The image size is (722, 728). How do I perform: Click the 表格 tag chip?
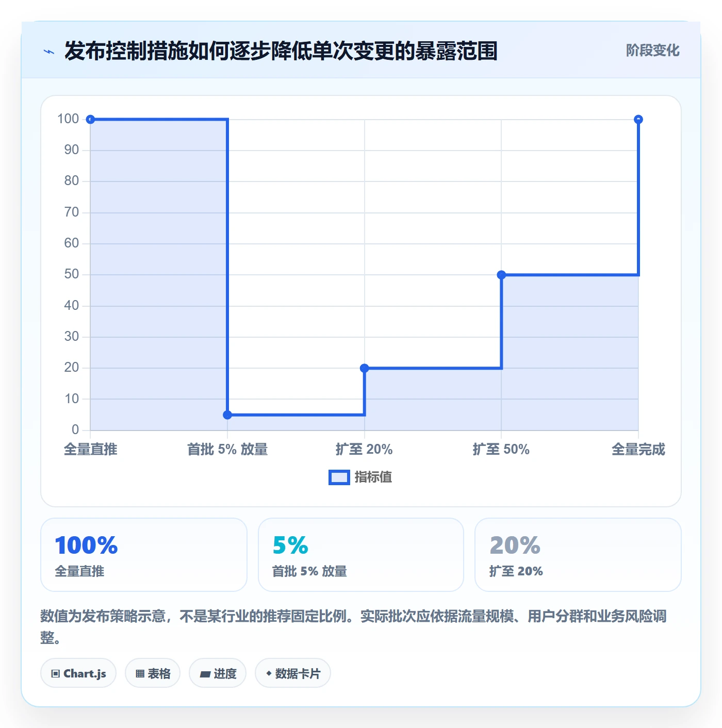pos(153,673)
